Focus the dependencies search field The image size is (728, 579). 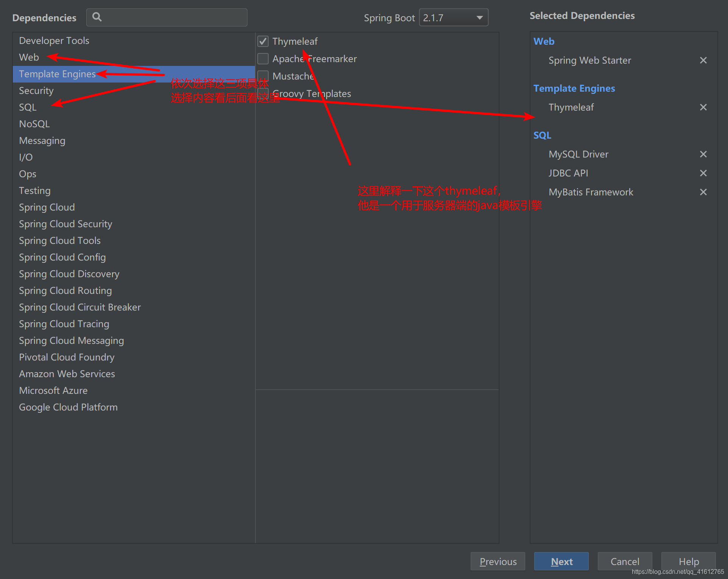[x=174, y=17]
